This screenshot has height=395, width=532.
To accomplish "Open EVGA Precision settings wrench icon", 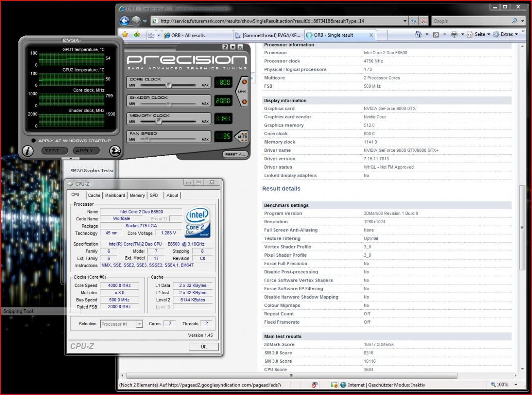I will pos(115,151).
